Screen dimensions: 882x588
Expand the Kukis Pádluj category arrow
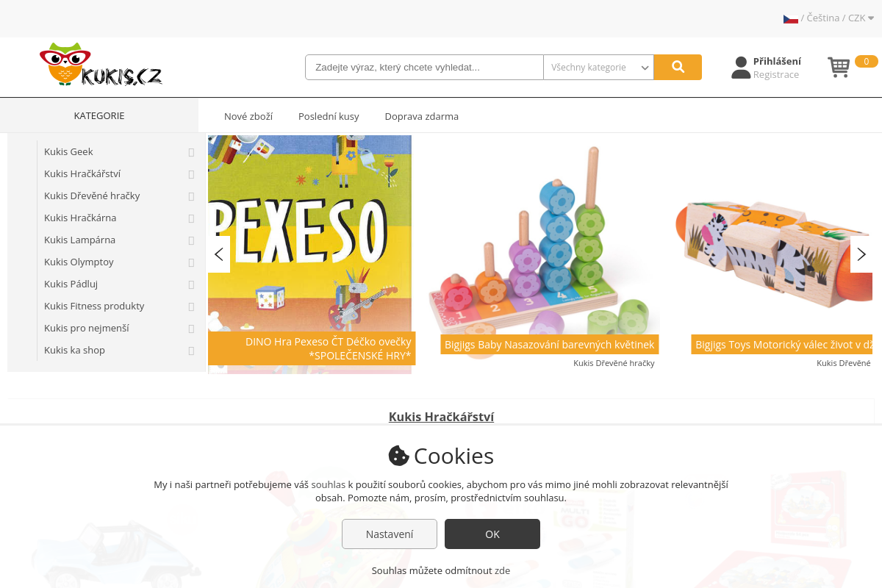191,284
